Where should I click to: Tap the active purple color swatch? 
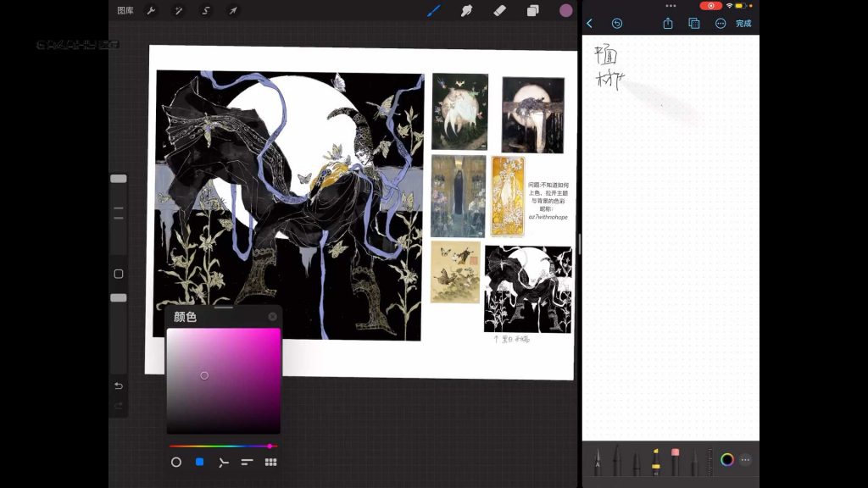point(565,11)
